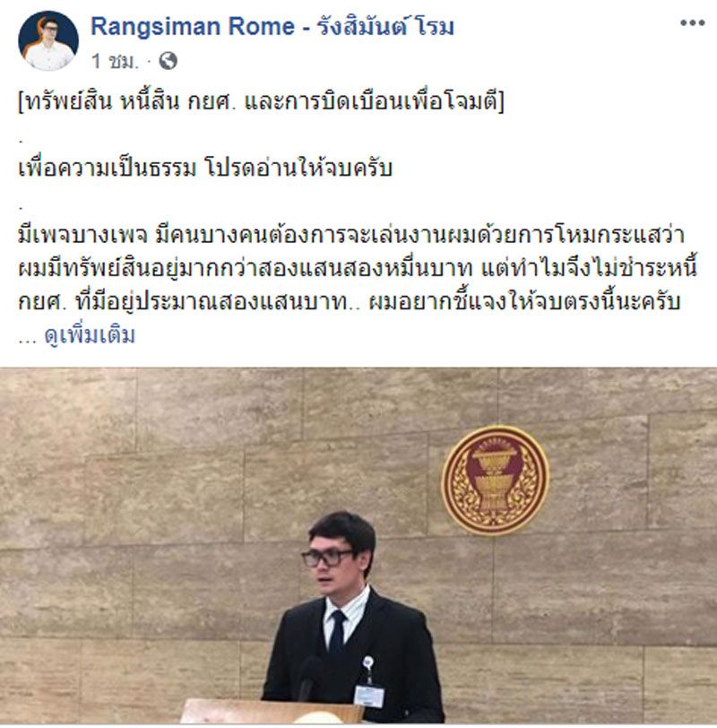Open the "Rangsiman Rome" page name link
This screenshot has width=717, height=728.
[193, 27]
